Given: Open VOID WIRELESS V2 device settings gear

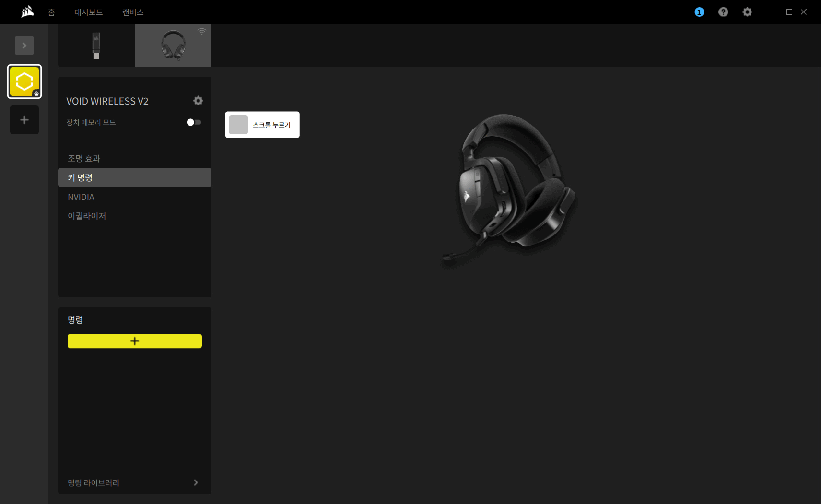Looking at the screenshot, I should tap(198, 101).
